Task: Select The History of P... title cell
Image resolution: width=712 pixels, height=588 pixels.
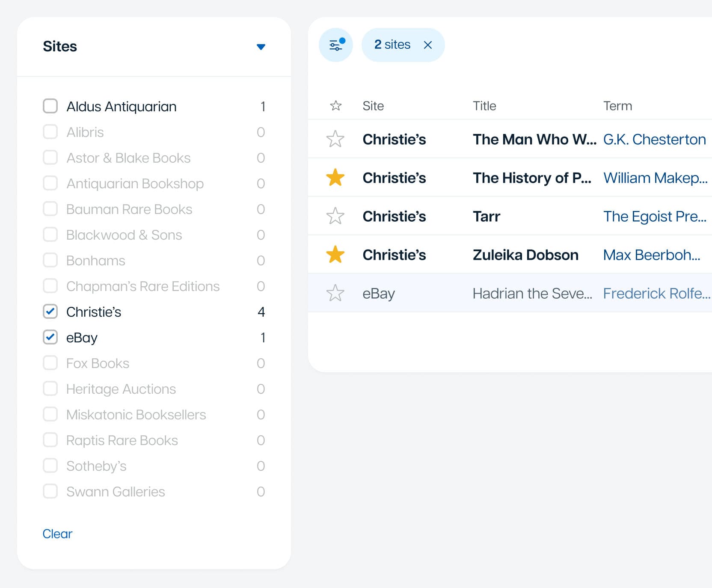Action: [532, 178]
